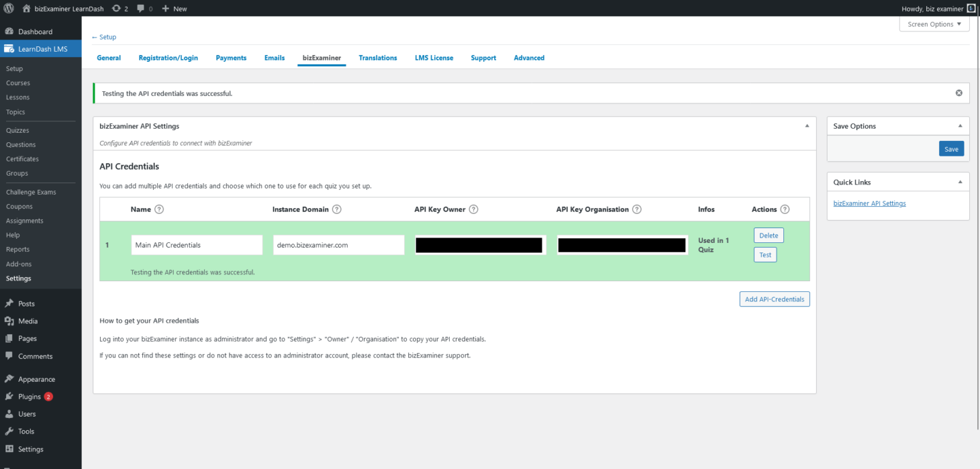This screenshot has width=980, height=469.
Task: Switch to the Payments tab
Action: tap(231, 58)
